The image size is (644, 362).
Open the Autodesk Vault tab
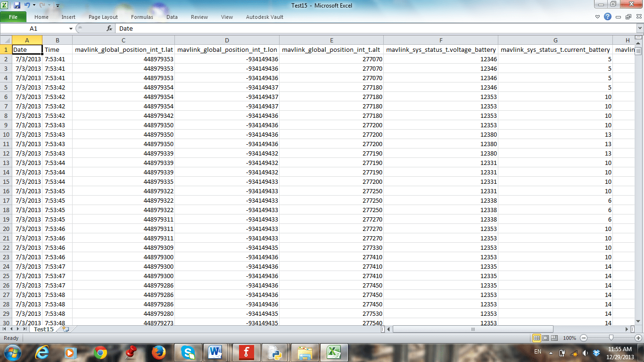tap(264, 17)
